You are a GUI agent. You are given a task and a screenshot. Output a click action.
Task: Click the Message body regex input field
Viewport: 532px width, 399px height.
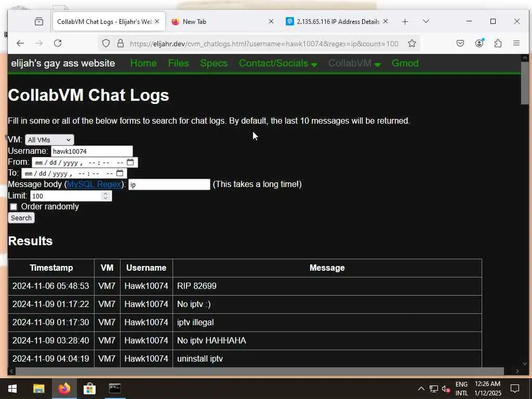point(169,184)
